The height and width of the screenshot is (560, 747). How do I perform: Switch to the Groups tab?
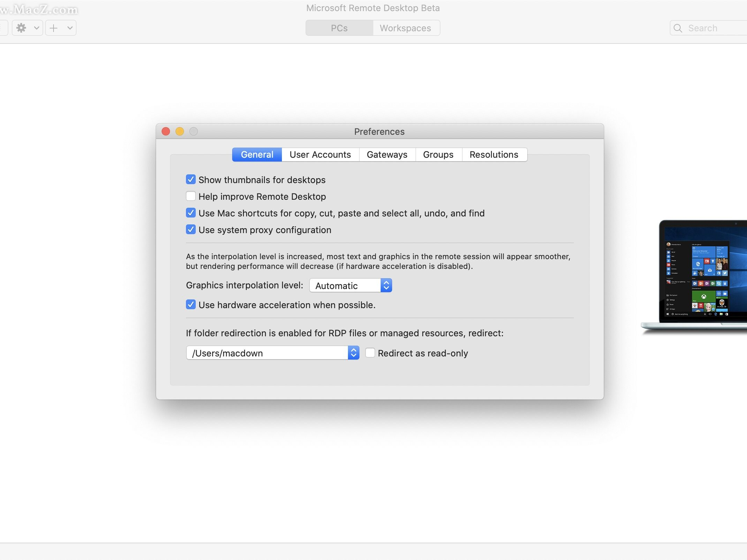click(438, 155)
